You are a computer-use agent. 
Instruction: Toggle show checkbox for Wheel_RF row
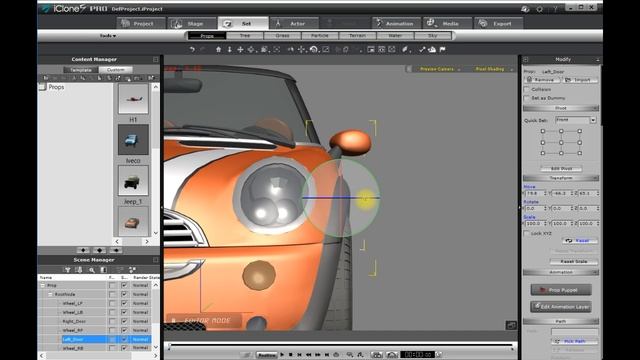pyautogui.click(x=124, y=330)
